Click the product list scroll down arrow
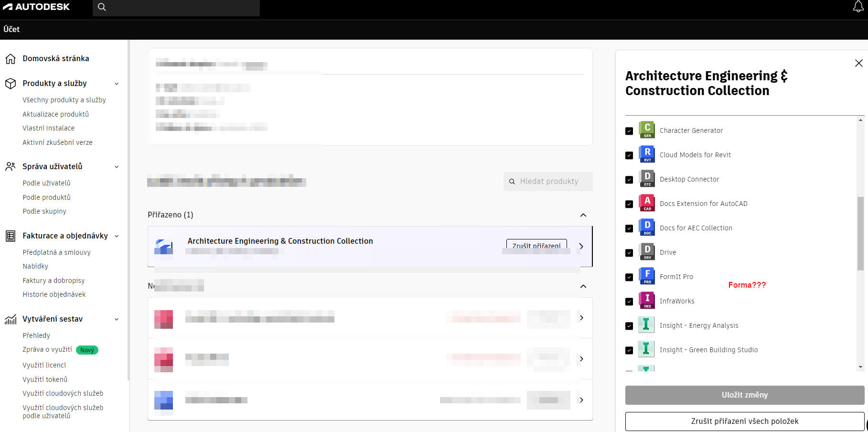 860,367
